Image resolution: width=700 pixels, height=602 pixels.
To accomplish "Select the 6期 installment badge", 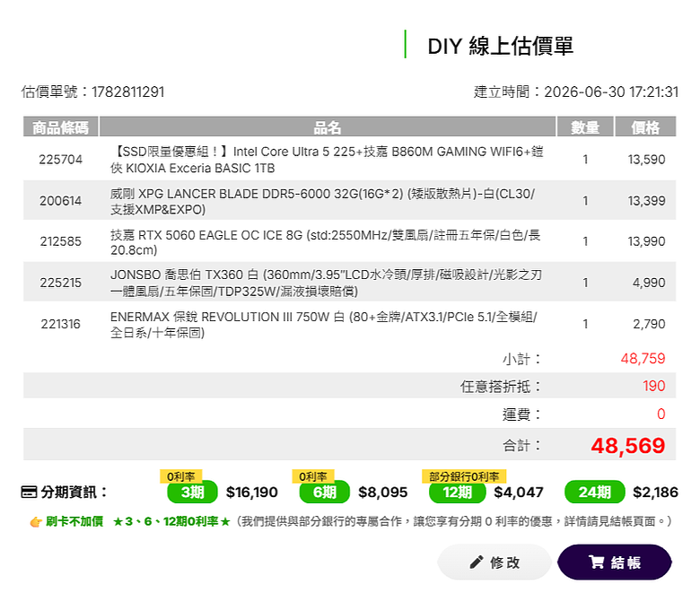I will tap(325, 492).
